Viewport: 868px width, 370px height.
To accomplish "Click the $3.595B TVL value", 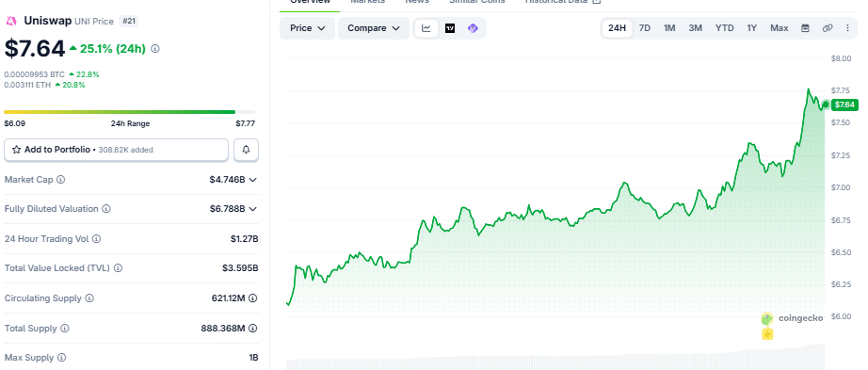I will pos(240,268).
